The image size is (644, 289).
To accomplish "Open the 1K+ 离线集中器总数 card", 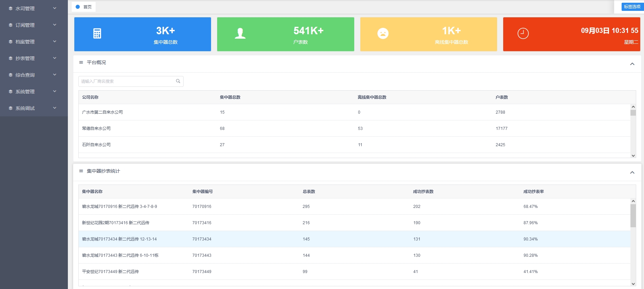I will coord(429,34).
